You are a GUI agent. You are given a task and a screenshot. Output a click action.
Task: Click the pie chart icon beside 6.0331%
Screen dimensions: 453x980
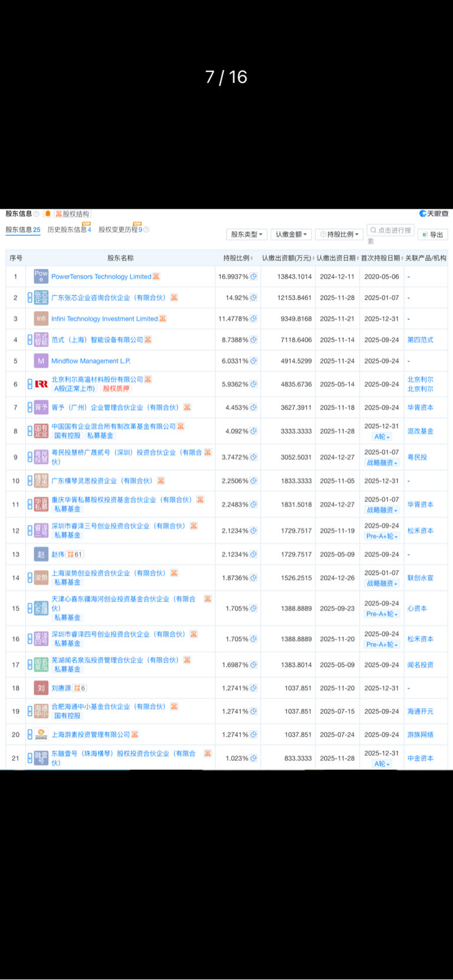pyautogui.click(x=254, y=361)
